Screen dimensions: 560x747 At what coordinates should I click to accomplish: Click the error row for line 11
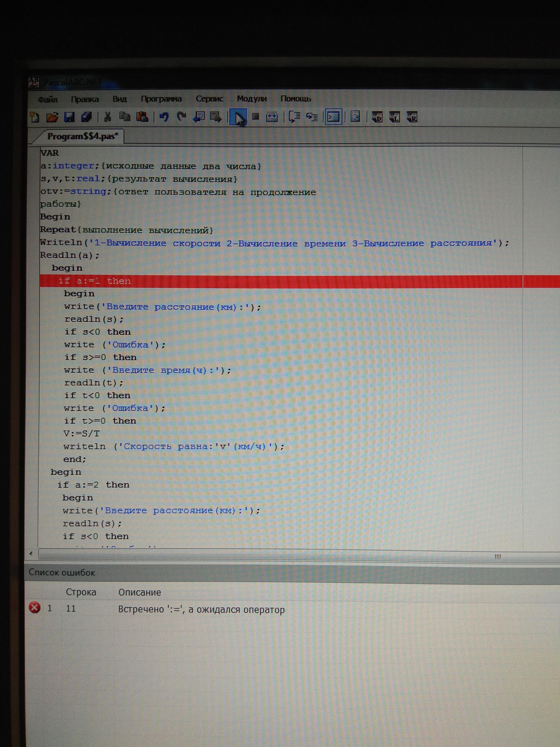click(201, 610)
